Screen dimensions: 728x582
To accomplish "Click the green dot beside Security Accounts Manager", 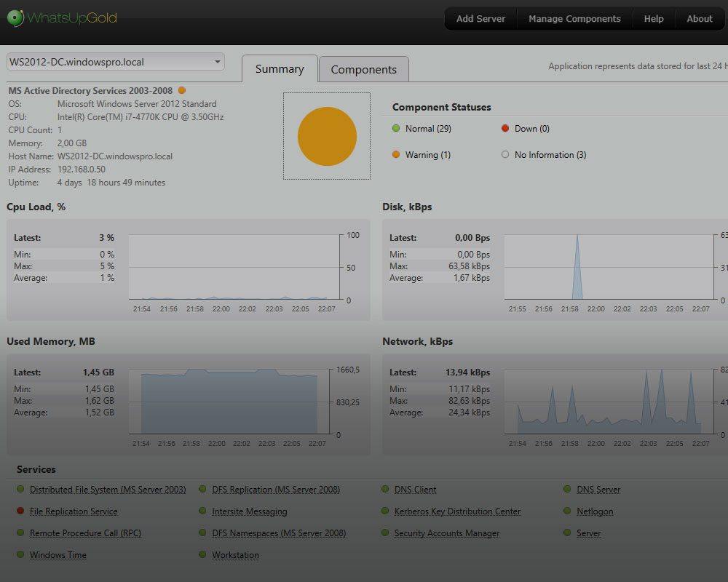I will 385,533.
